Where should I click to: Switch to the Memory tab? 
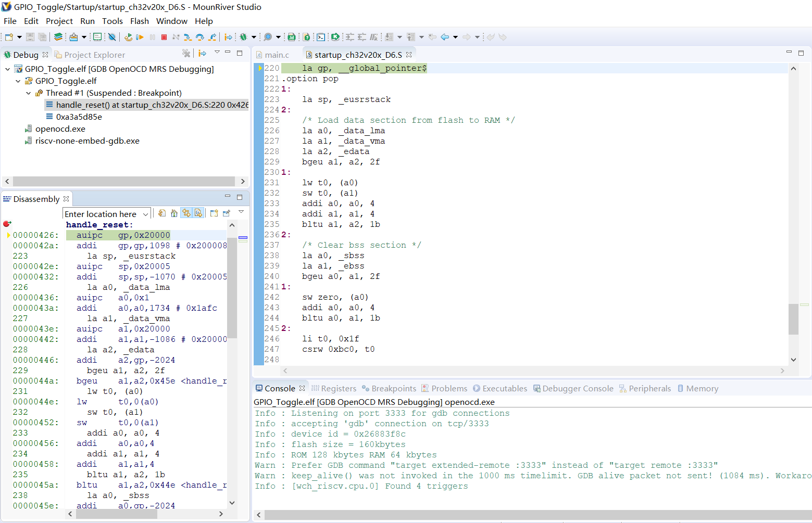click(698, 388)
